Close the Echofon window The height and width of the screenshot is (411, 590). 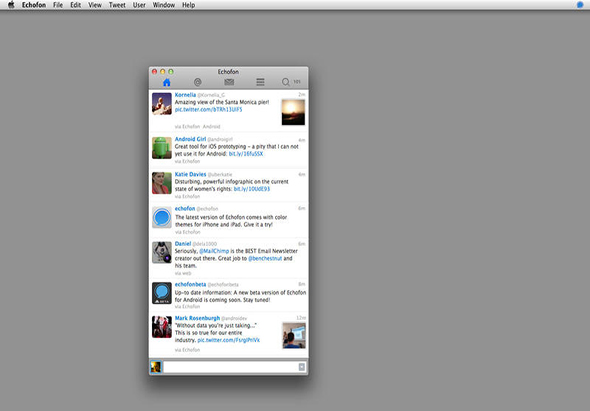[x=154, y=72]
